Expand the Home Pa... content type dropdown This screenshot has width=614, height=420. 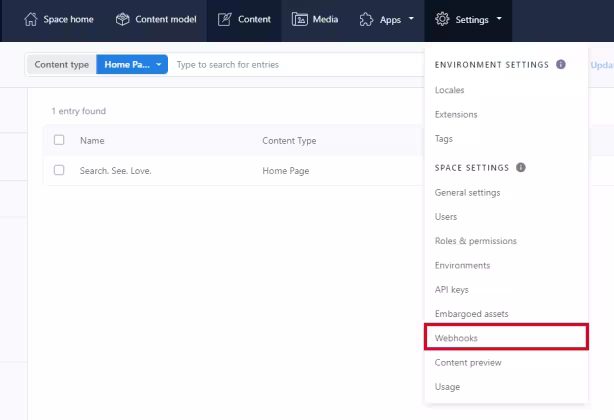click(132, 65)
